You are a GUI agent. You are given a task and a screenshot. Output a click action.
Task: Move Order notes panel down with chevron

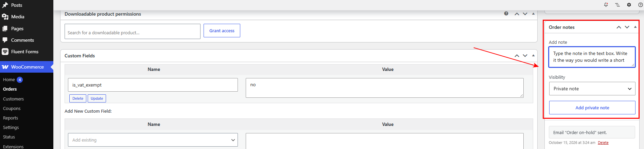[x=627, y=27]
